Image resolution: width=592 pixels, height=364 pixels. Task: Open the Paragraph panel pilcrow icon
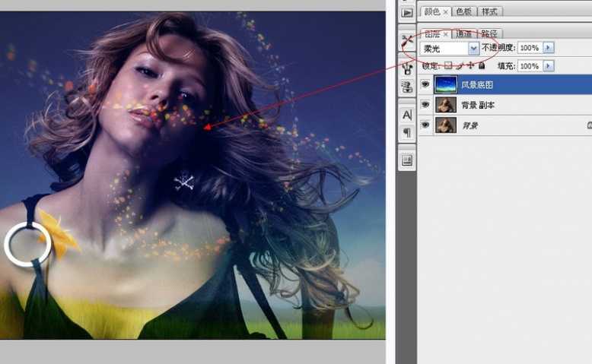406,132
